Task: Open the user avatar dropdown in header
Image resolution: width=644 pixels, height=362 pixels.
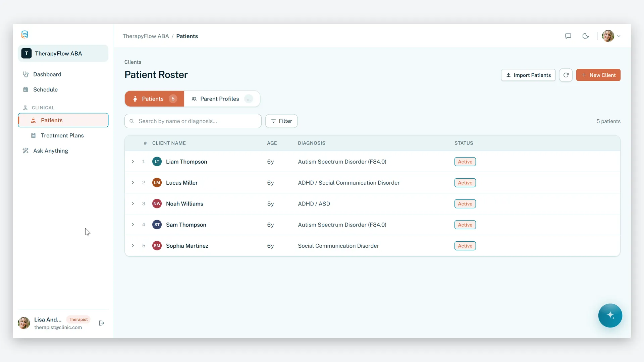Action: [x=611, y=36]
